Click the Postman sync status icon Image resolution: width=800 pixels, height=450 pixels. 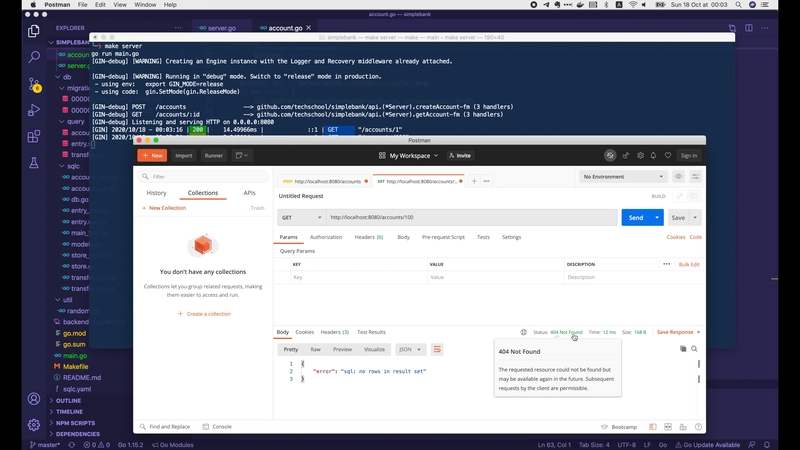tap(610, 156)
